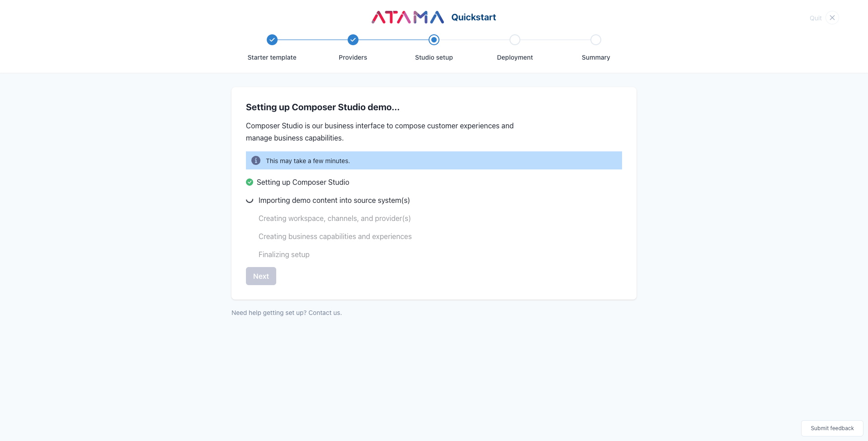The image size is (868, 441).
Task: Click the Finalizing setup progress item
Action: (x=284, y=254)
